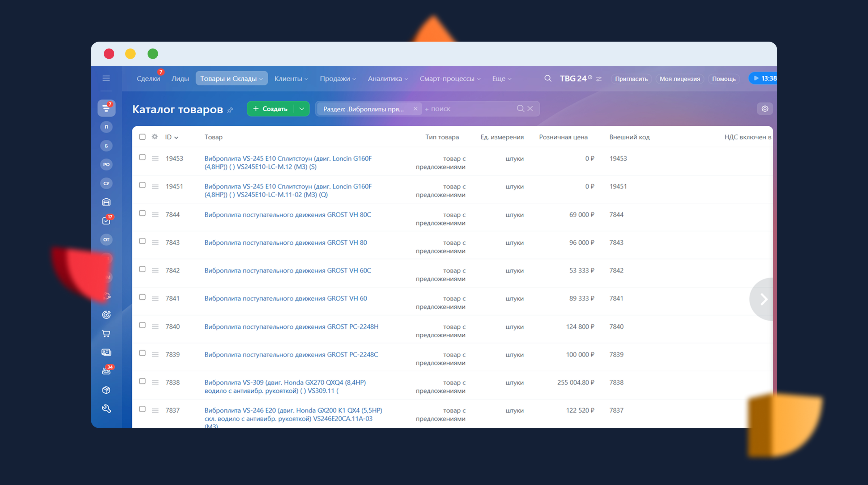Open the Клиенты dropdown menu
The height and width of the screenshot is (485, 868).
[291, 79]
